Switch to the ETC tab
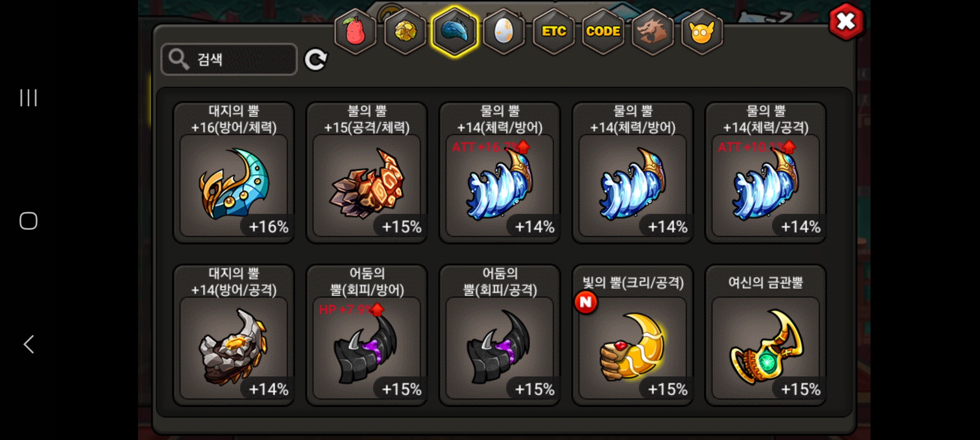The height and width of the screenshot is (440, 980). point(553,31)
